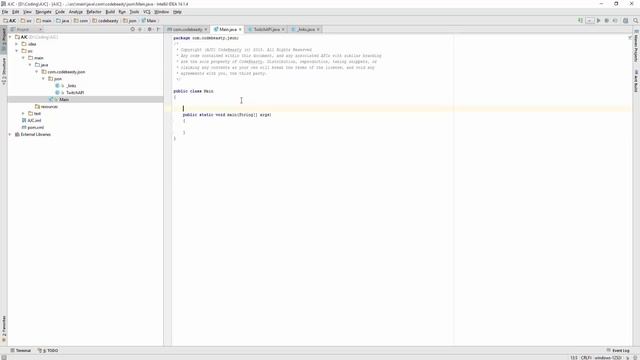Image resolution: width=640 pixels, height=360 pixels.
Task: Collapse the src folder node
Action: [x=17, y=51]
